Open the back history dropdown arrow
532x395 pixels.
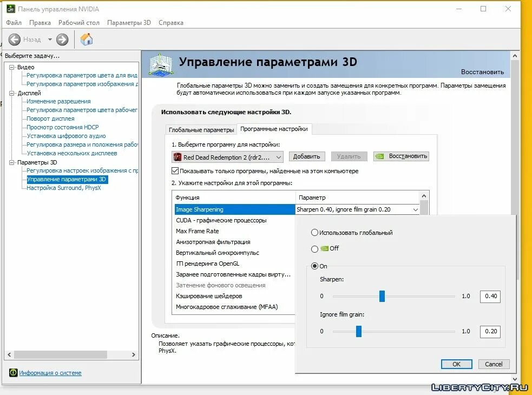coord(50,40)
